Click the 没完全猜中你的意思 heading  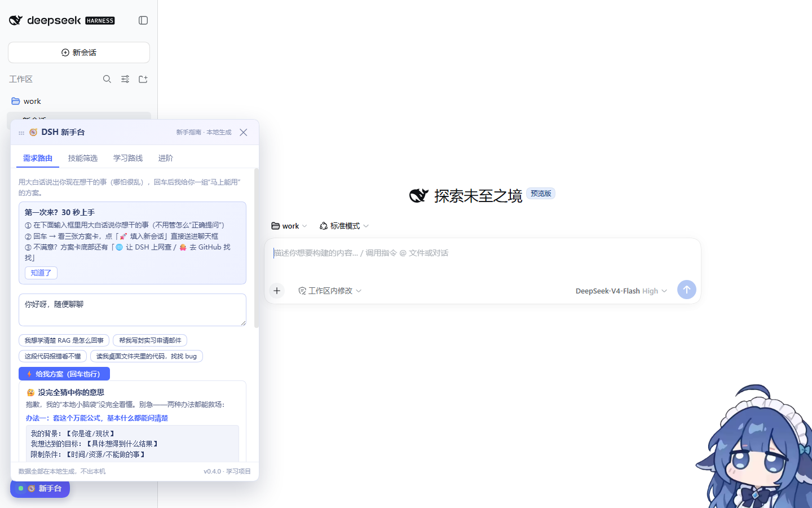pyautogui.click(x=70, y=392)
